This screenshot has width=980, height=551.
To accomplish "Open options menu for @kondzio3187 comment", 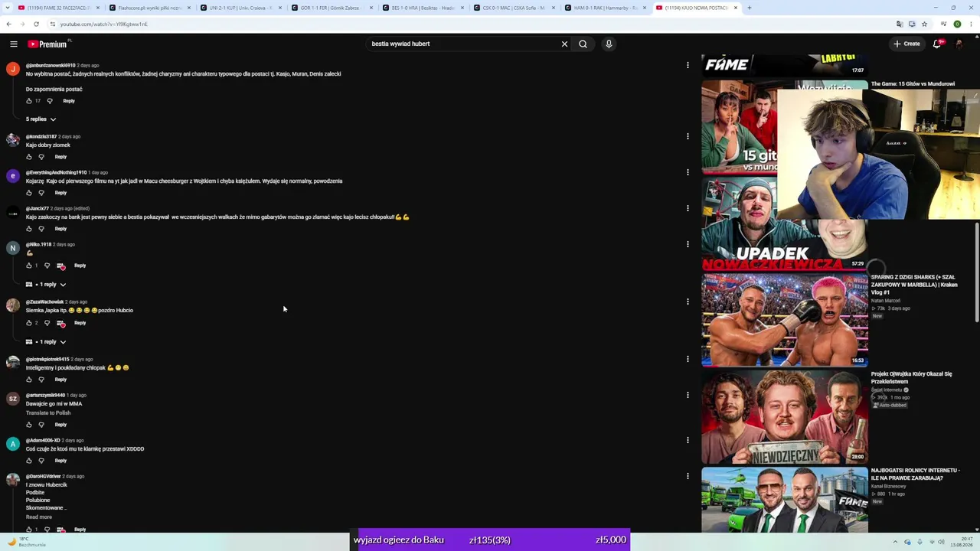I will pos(688,136).
